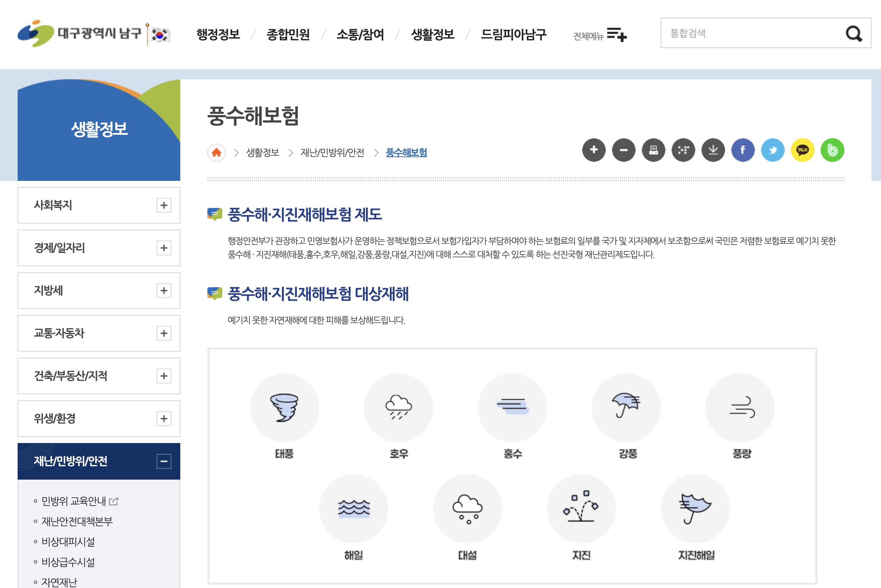Open the 행정정보 top menu
This screenshot has height=588, width=881.
218,35
